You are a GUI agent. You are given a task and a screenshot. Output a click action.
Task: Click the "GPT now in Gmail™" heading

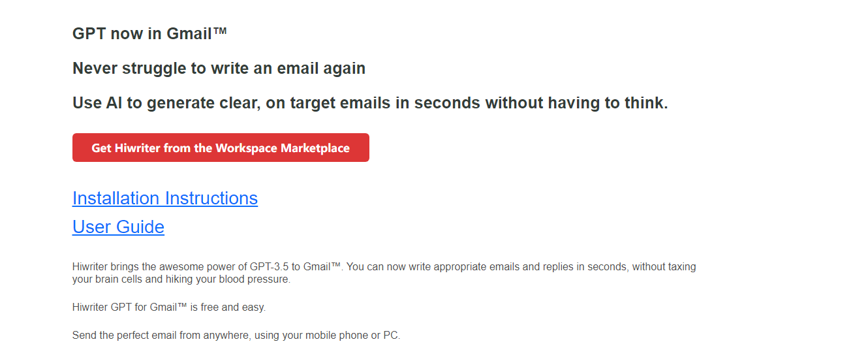150,34
